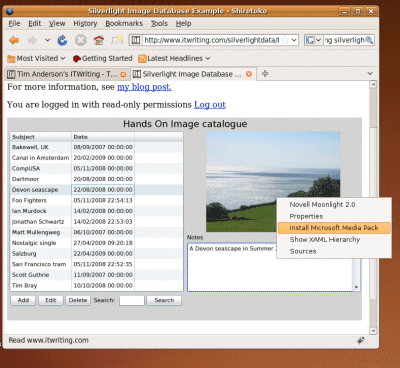Image resolution: width=400 pixels, height=368 pixels.
Task: Open the search engine selector dropdown
Action: coord(313,40)
